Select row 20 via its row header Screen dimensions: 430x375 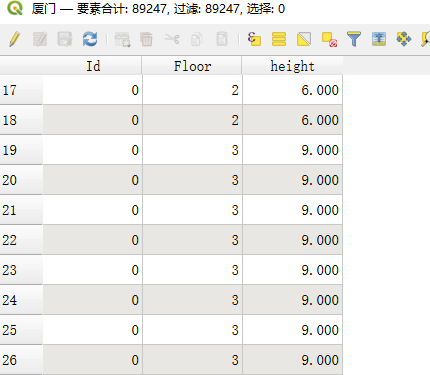21,180
